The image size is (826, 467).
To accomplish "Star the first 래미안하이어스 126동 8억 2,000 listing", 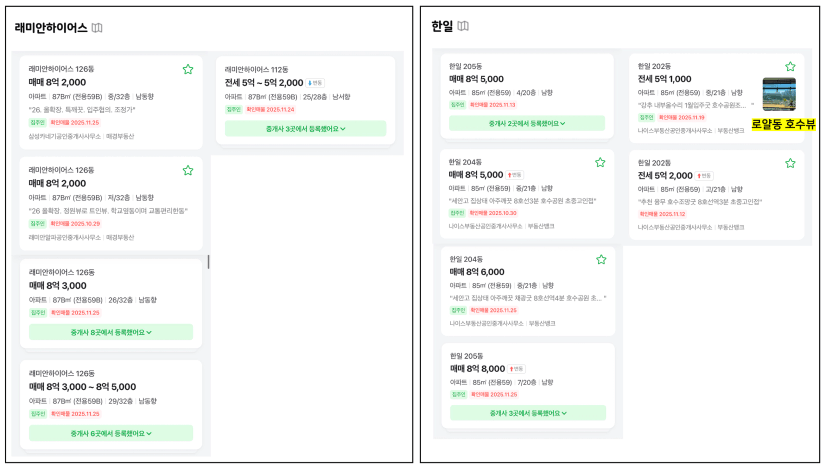I will (x=187, y=69).
